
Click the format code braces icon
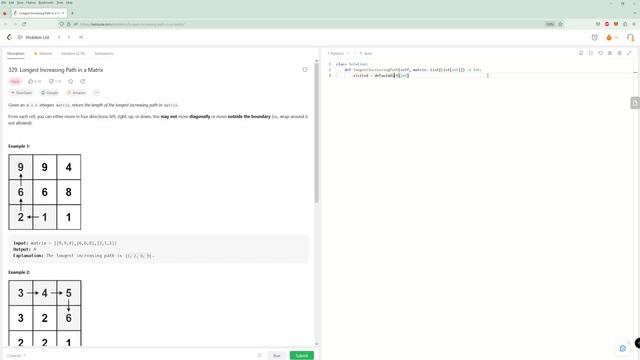tap(591, 53)
